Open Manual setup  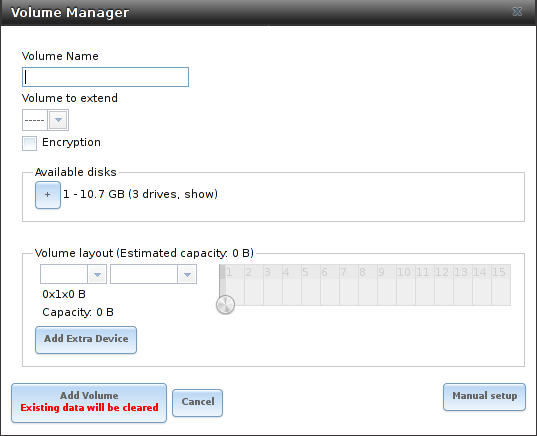tap(484, 397)
